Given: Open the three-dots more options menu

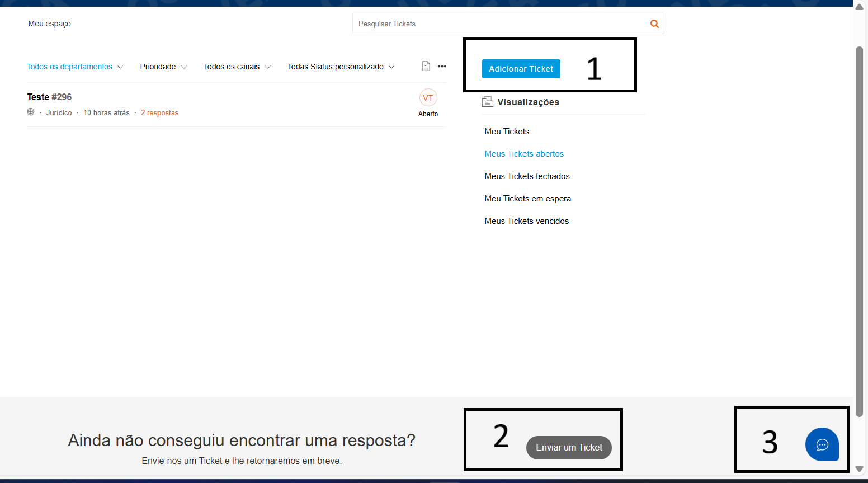Looking at the screenshot, I should coord(442,66).
